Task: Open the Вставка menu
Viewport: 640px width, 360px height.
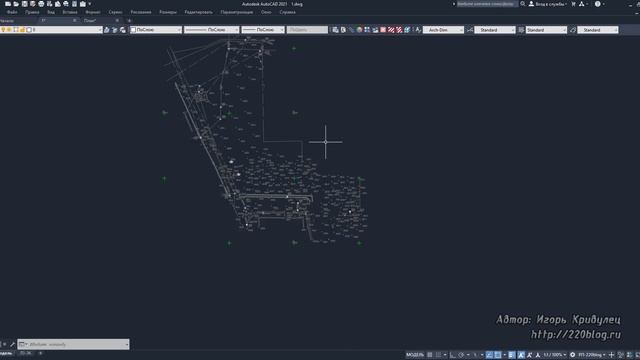Action: coord(70,12)
